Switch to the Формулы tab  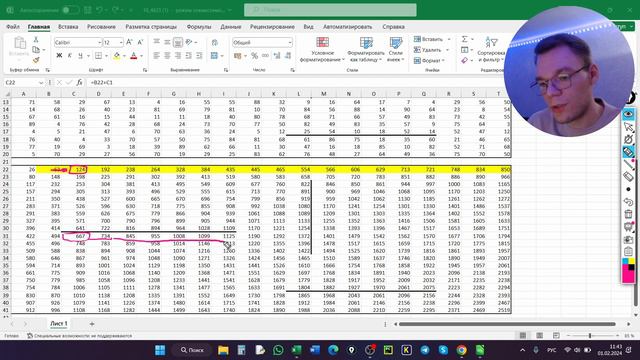199,27
